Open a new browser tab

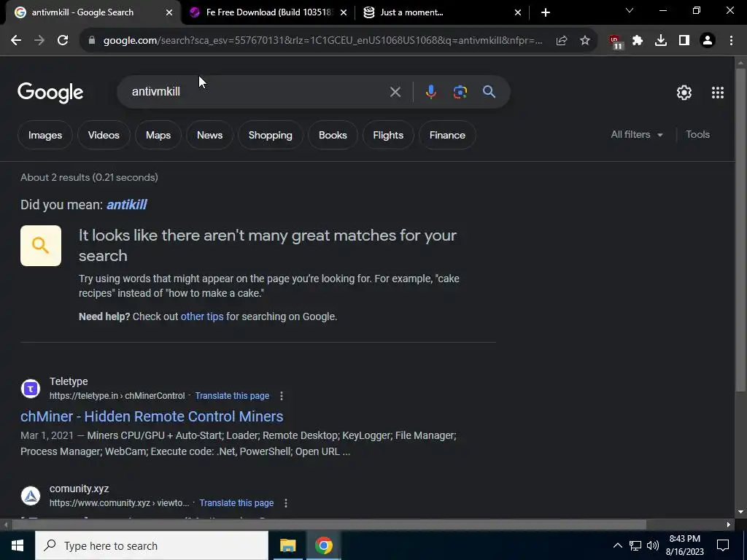(546, 12)
